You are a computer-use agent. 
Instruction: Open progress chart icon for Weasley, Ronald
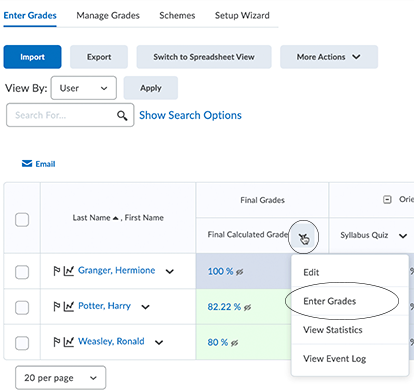(69, 342)
